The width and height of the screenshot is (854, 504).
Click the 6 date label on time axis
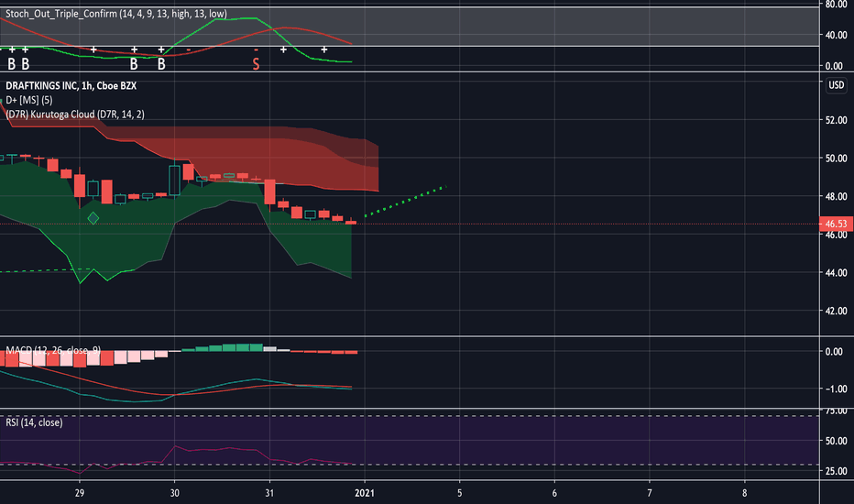pyautogui.click(x=554, y=493)
